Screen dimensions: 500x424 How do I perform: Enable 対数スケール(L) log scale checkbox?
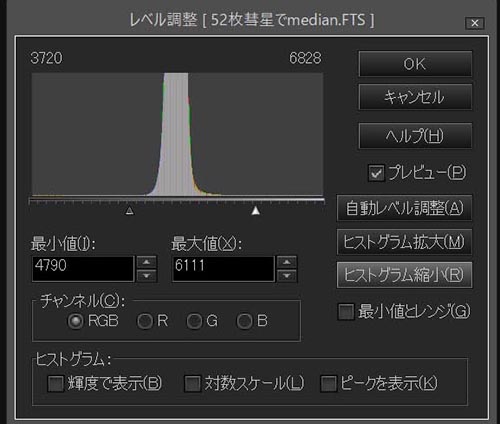coord(193,384)
